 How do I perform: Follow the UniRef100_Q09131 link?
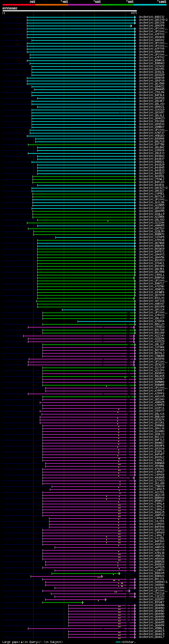tap(152, 72)
